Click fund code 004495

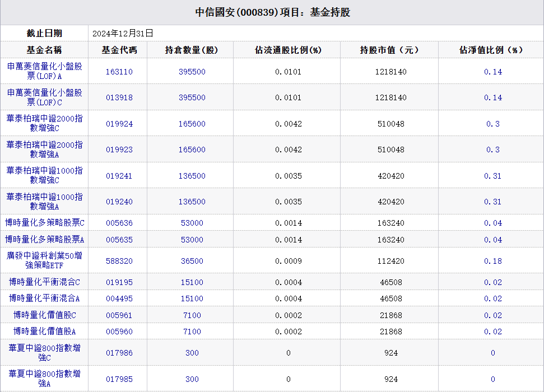pyautogui.click(x=119, y=298)
